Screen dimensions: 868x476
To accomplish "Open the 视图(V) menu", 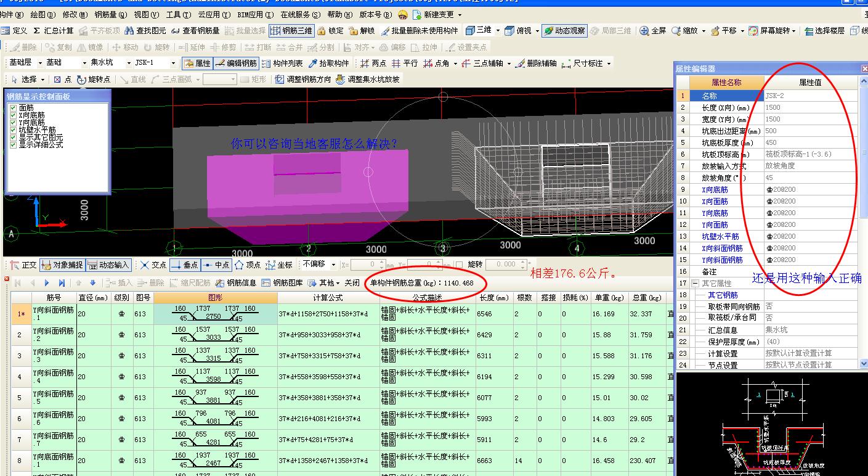I will pos(146,14).
